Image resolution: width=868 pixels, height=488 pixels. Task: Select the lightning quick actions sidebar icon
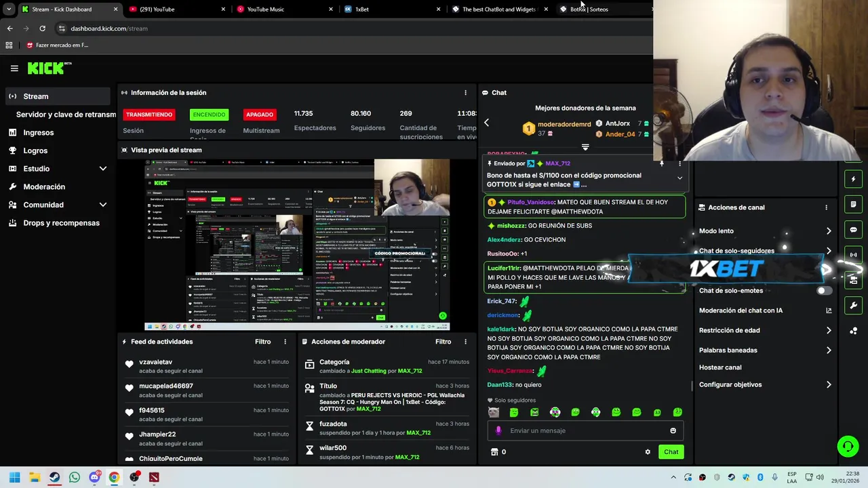click(854, 179)
